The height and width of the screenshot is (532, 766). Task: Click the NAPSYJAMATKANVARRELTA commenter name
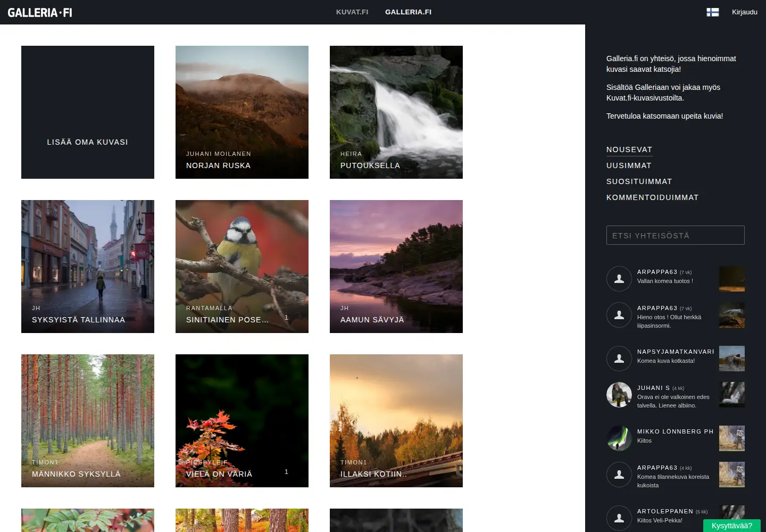click(676, 352)
